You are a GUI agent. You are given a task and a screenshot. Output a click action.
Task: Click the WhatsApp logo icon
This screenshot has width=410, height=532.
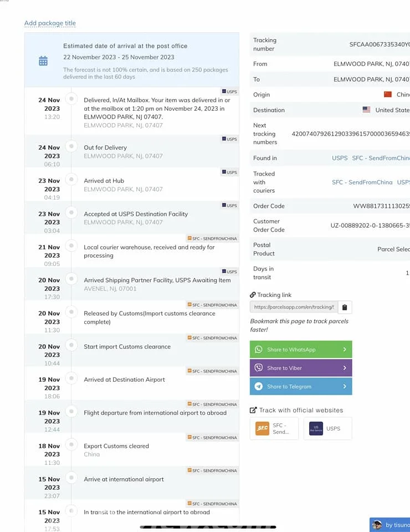(259, 350)
